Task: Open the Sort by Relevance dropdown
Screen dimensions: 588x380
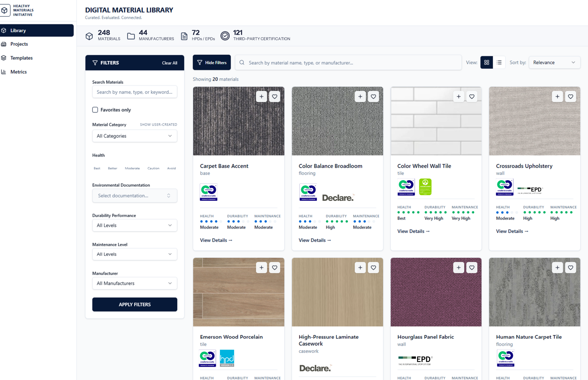Action: [x=554, y=62]
